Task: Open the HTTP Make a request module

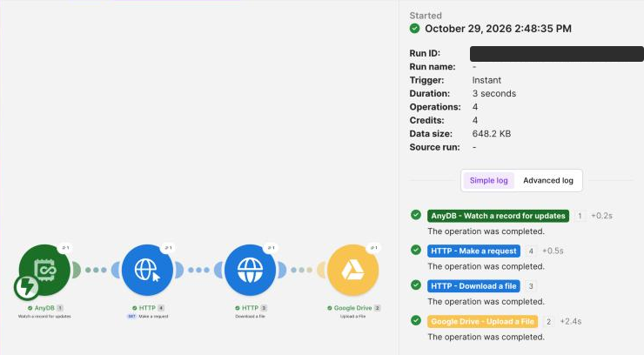Action: pyautogui.click(x=147, y=270)
